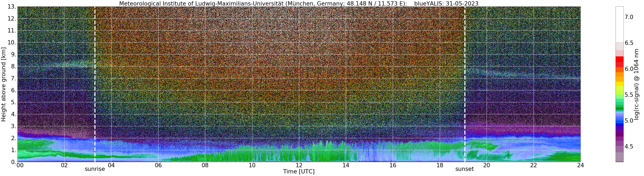Click the '14' time tick label
644x176 pixels.
click(346, 165)
